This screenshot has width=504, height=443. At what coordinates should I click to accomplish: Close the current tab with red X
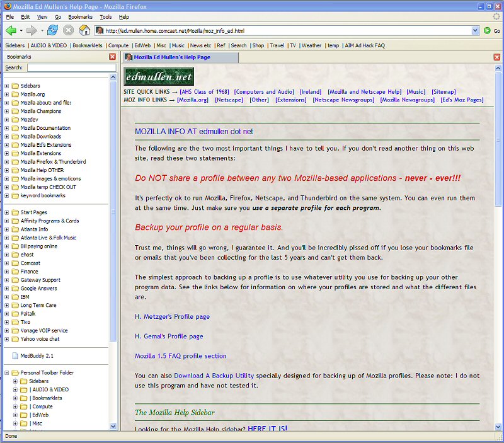click(x=497, y=57)
